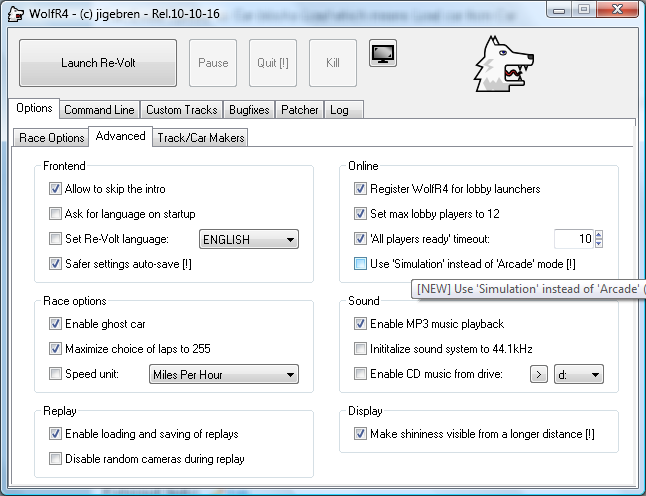Screen dimensions: 646x496
Task: Enable CD music from drive checkbox
Action: 360,374
